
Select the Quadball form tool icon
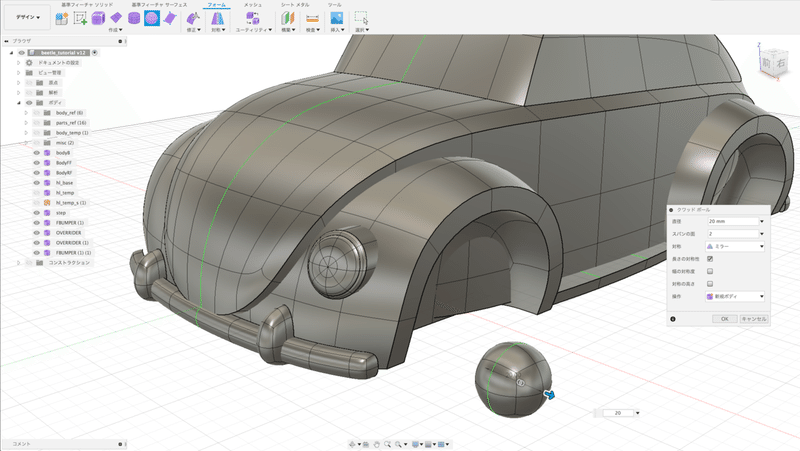(x=151, y=18)
